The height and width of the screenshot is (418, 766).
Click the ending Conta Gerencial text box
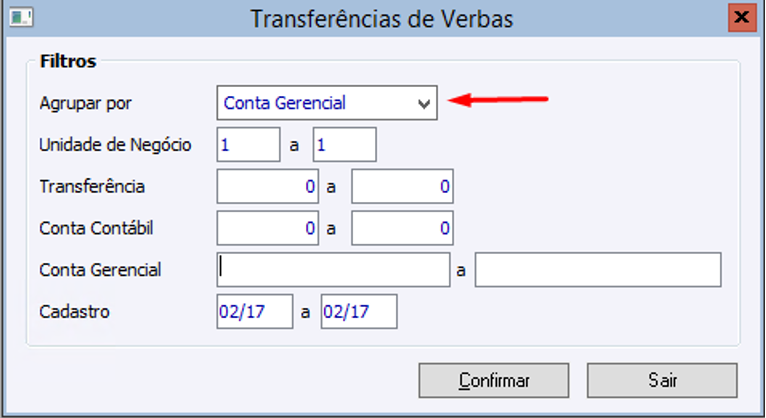(x=598, y=270)
